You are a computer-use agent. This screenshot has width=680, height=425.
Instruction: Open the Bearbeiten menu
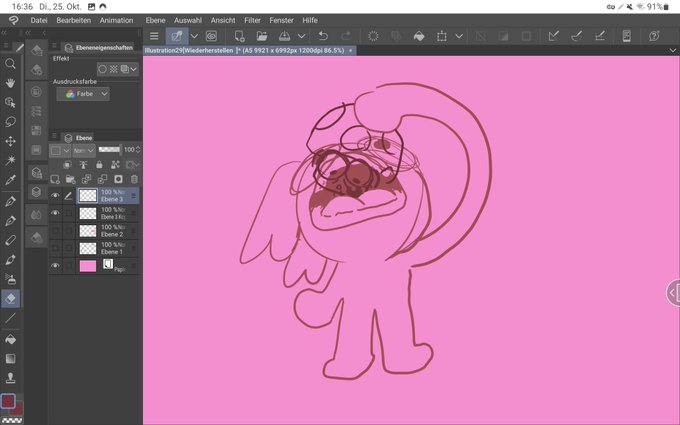74,20
